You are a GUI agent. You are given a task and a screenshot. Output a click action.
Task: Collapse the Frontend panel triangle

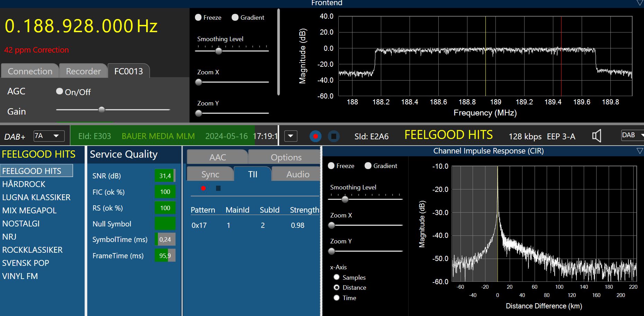coord(639,3)
